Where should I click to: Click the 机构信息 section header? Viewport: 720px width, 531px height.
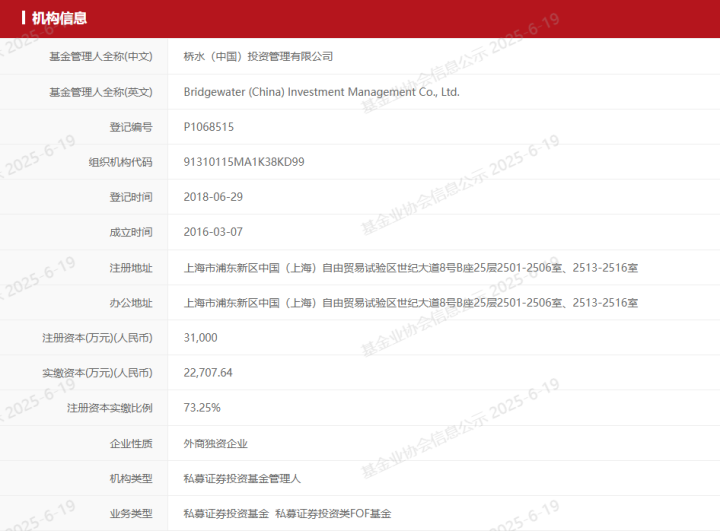(59, 18)
